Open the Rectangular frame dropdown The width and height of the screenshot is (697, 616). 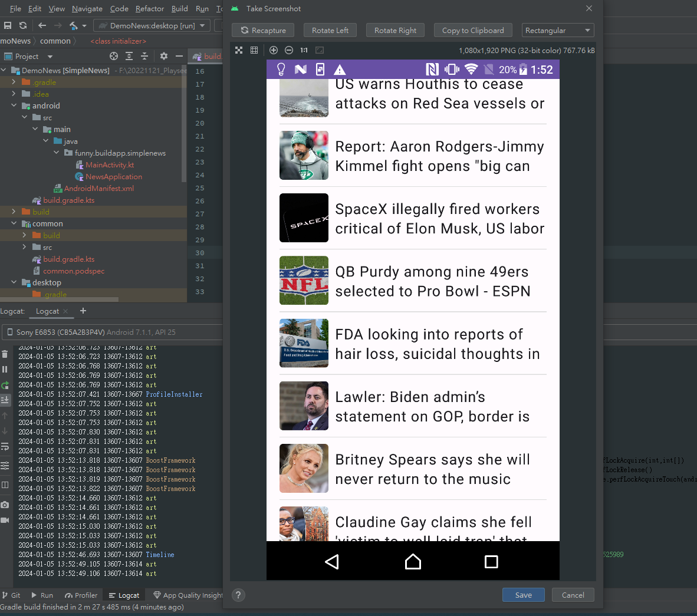point(557,30)
